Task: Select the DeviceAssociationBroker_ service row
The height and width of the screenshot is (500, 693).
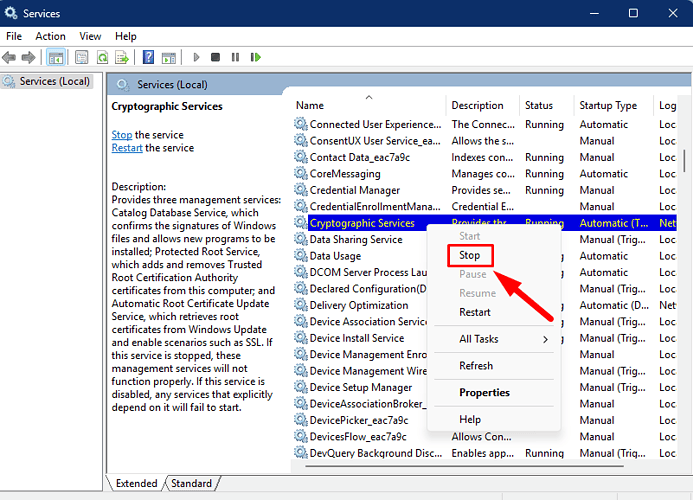Action: pos(360,404)
